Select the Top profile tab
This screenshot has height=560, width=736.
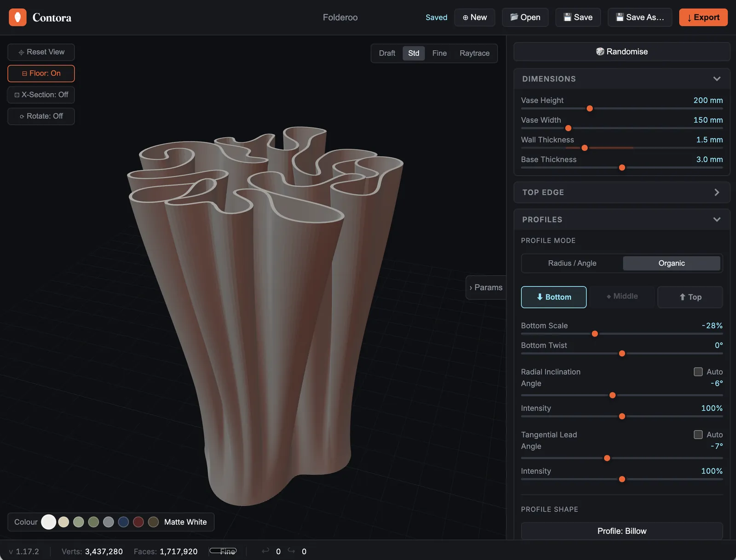690,297
